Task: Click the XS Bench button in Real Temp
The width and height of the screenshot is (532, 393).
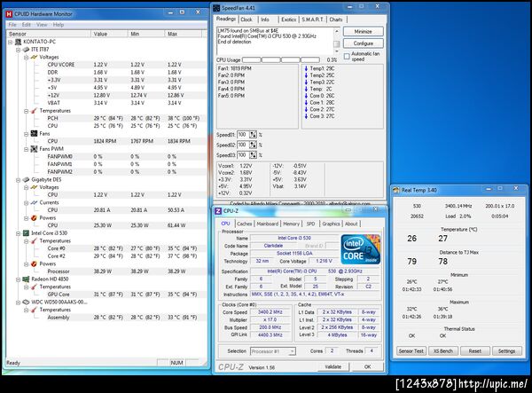Action: pyautogui.click(x=443, y=351)
